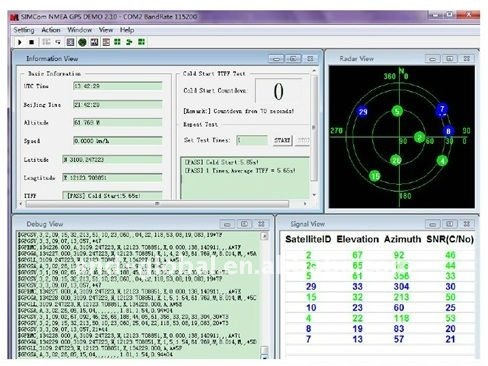
Task: Click the Beijing Time field
Action: [x=118, y=105]
